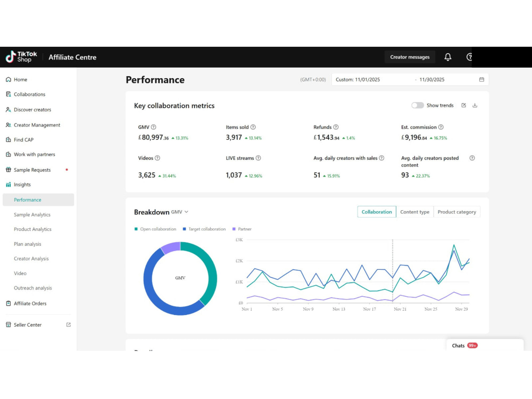Show Videos info icon
532x399 pixels.
157,158
